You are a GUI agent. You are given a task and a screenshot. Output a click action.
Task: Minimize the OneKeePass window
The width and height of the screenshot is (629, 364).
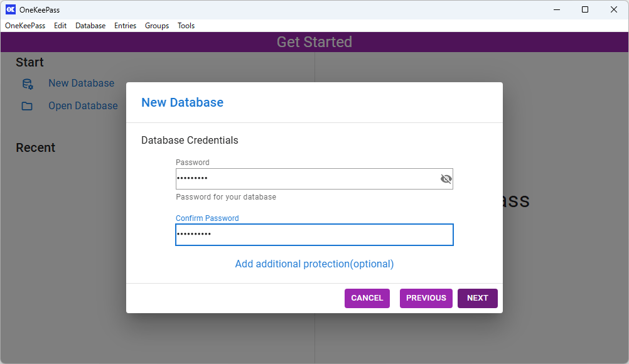pos(556,9)
